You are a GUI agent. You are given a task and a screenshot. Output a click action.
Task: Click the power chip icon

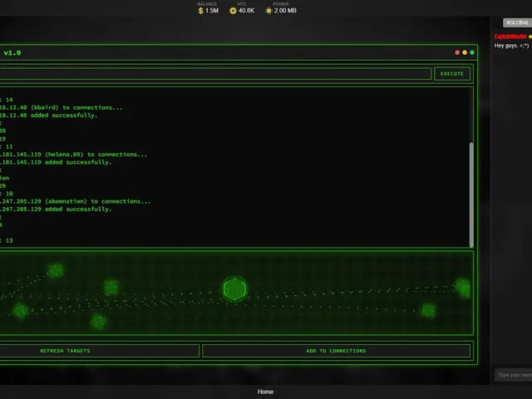coord(268,11)
